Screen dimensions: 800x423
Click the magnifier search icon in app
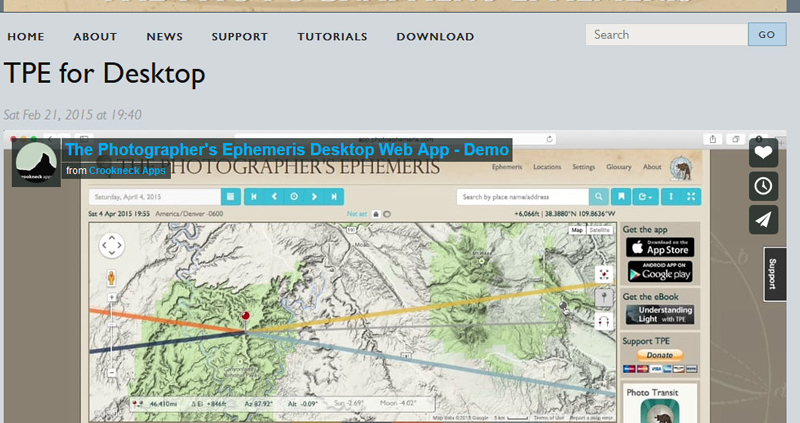coord(598,196)
